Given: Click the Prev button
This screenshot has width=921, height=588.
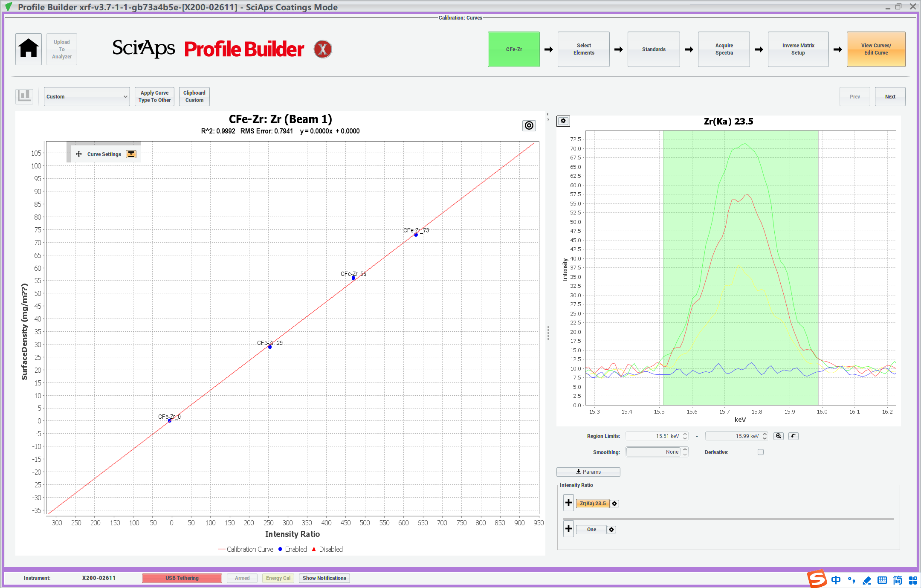Looking at the screenshot, I should (x=854, y=96).
